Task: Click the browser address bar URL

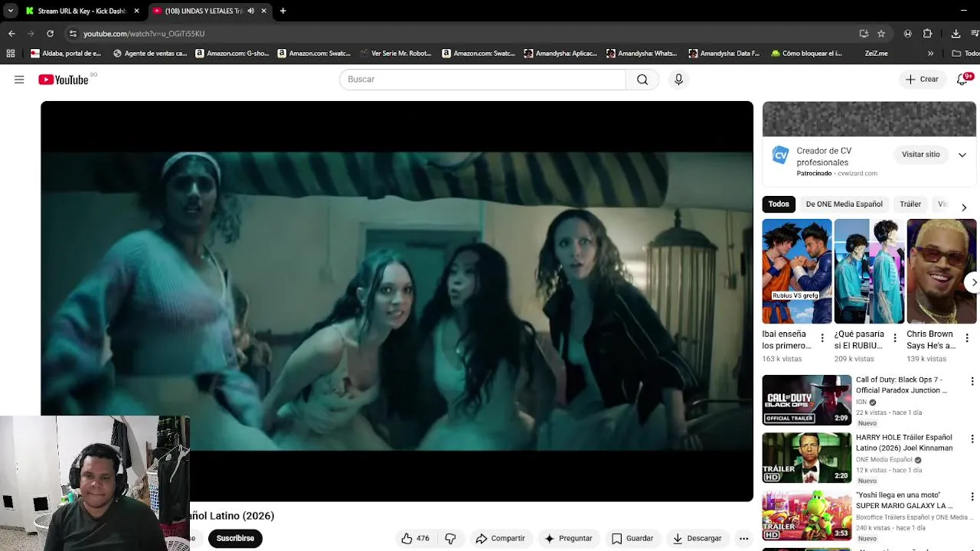Action: click(x=144, y=34)
